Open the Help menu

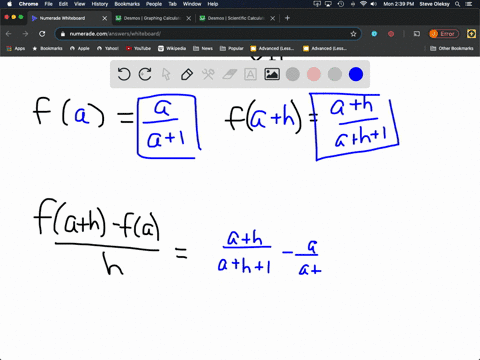pyautogui.click(x=213, y=4)
